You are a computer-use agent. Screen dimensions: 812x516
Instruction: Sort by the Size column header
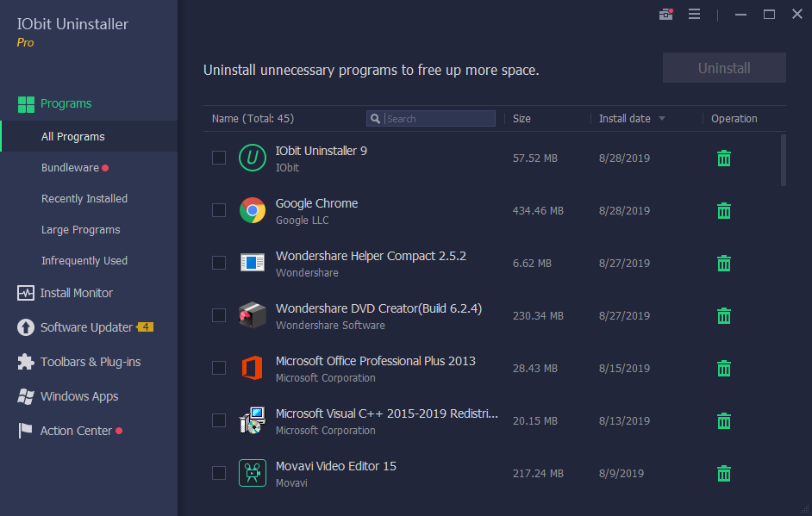(522, 119)
